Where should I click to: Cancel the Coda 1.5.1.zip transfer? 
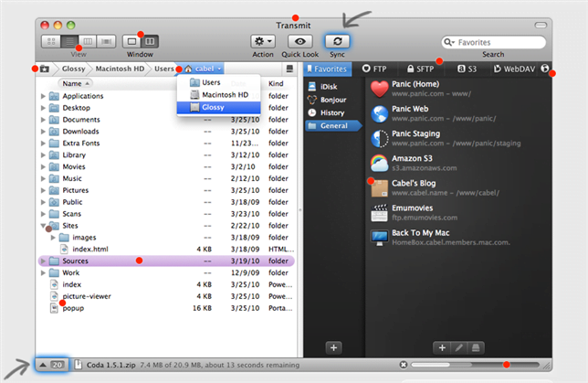click(x=404, y=365)
